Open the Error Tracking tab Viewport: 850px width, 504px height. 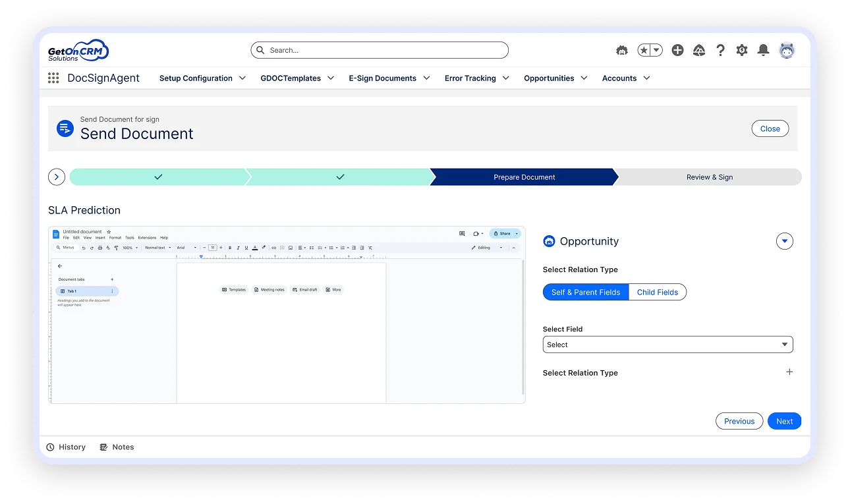[x=470, y=78]
